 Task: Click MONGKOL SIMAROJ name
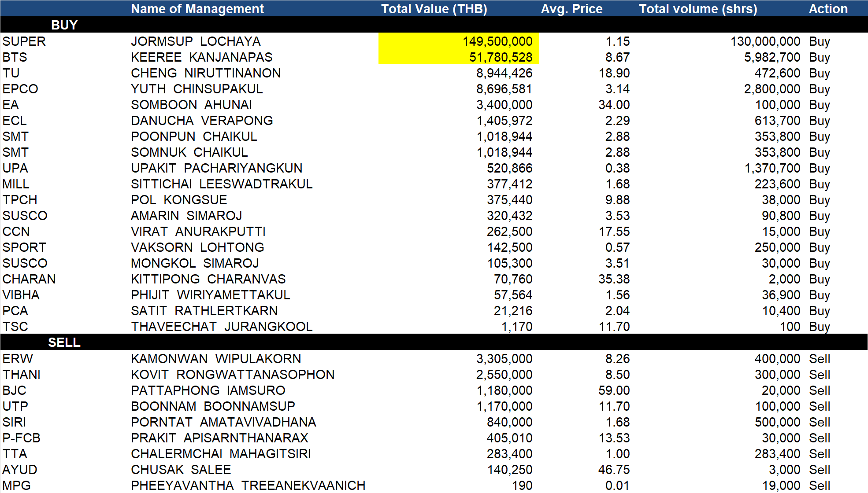(x=195, y=263)
